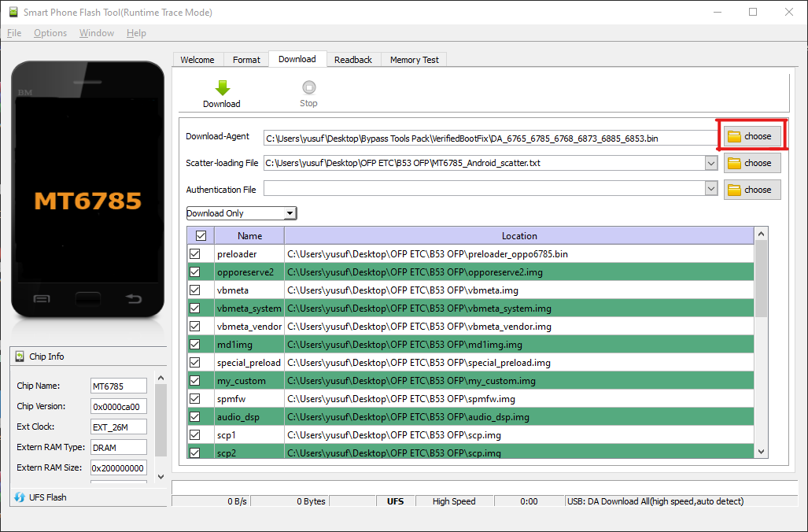The image size is (808, 532).
Task: Toggle the vbmeta_system checkbox
Action: pos(194,308)
